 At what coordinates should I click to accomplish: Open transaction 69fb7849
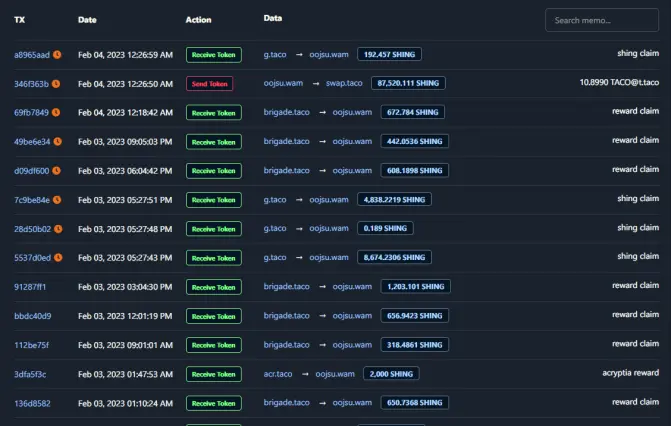tap(31, 113)
